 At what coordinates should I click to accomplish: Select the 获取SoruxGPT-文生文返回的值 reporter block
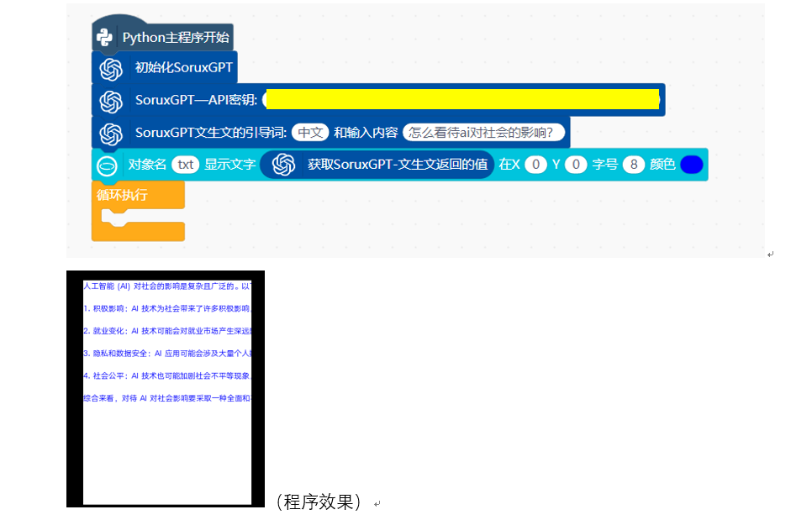click(x=377, y=165)
